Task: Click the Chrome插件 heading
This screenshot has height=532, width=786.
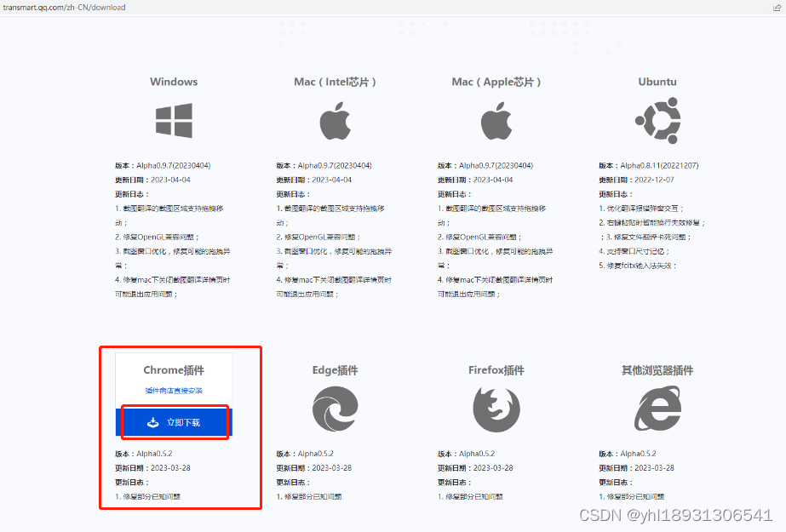Action: point(174,370)
